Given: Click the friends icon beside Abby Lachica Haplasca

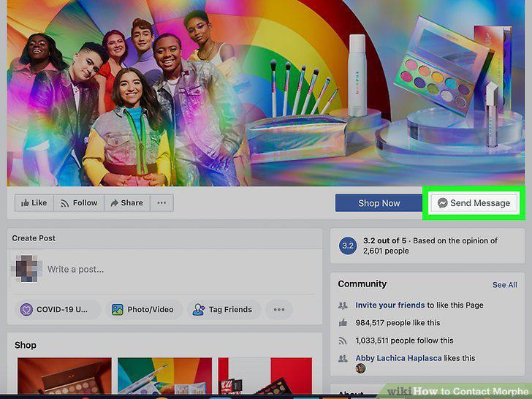Looking at the screenshot, I should [343, 358].
